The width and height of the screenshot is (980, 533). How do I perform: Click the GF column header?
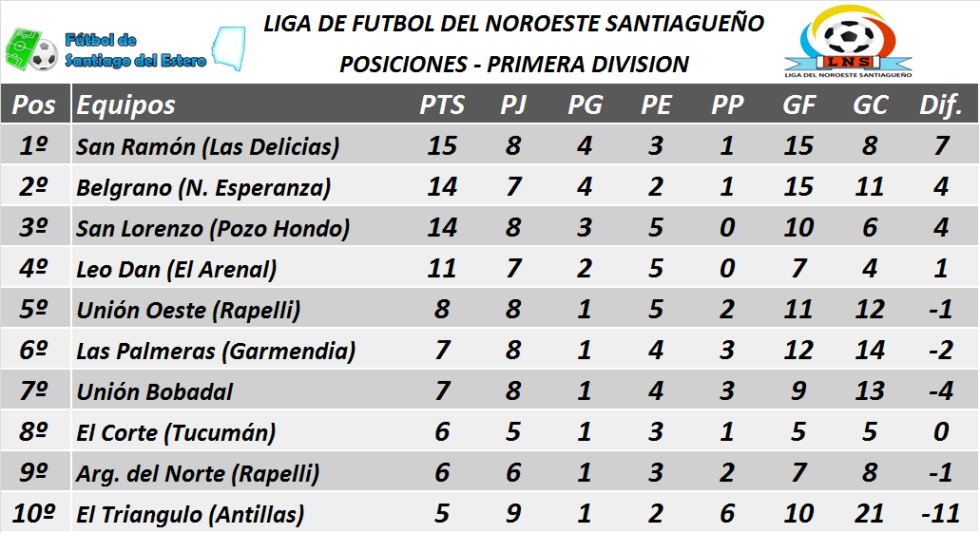point(798,105)
